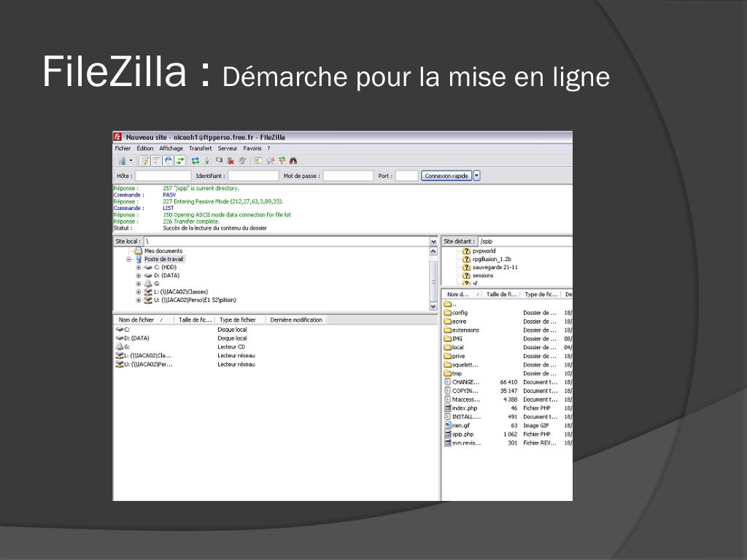Expand the L: network drive node
The height and width of the screenshot is (560, 747).
(139, 292)
